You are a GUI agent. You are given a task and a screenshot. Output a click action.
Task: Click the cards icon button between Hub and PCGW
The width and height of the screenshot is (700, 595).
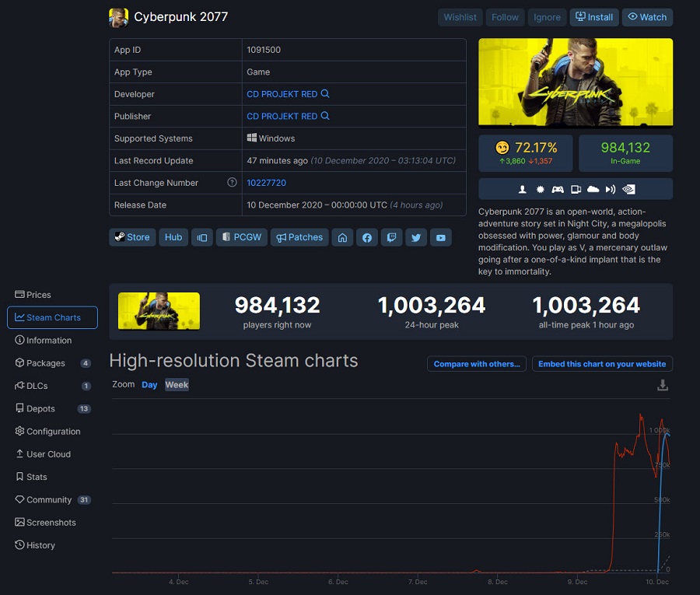pos(202,237)
